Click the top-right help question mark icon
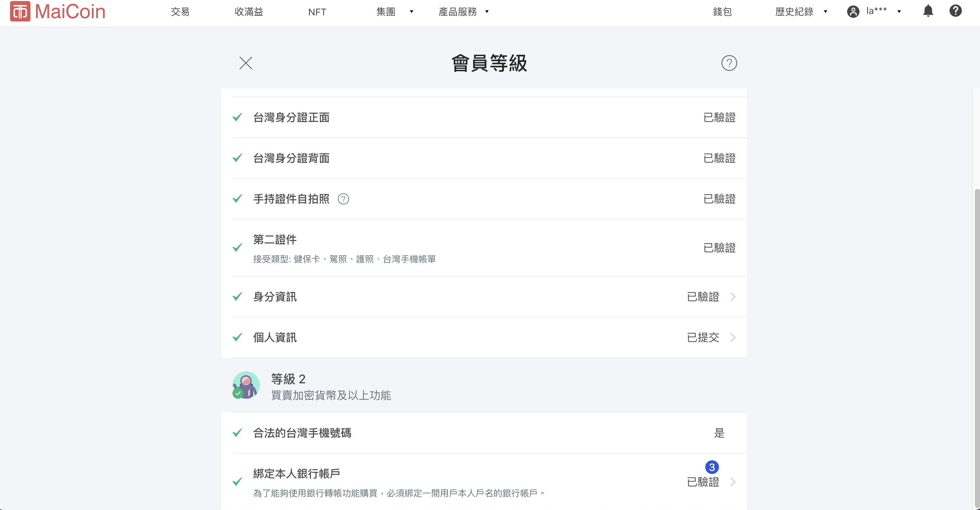The width and height of the screenshot is (980, 510). (x=955, y=11)
